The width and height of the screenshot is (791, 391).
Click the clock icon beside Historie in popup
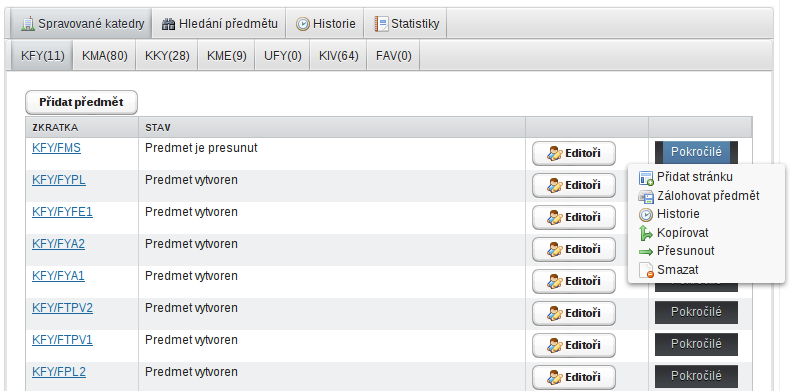pos(646,214)
